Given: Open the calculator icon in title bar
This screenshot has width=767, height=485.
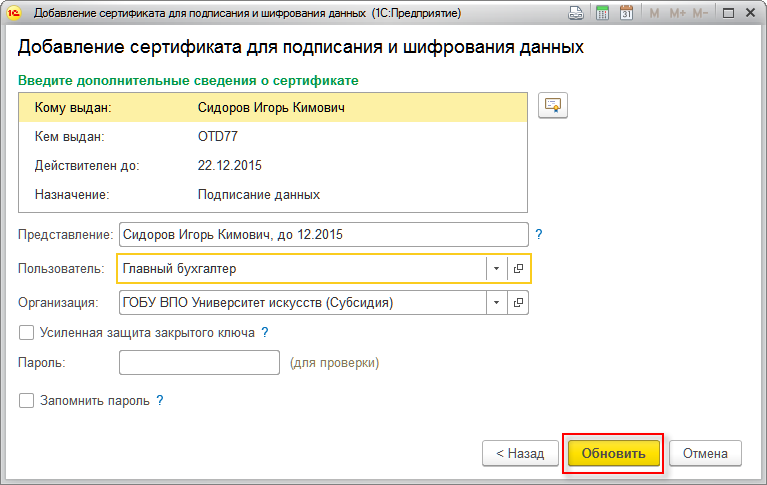Looking at the screenshot, I should tap(603, 13).
